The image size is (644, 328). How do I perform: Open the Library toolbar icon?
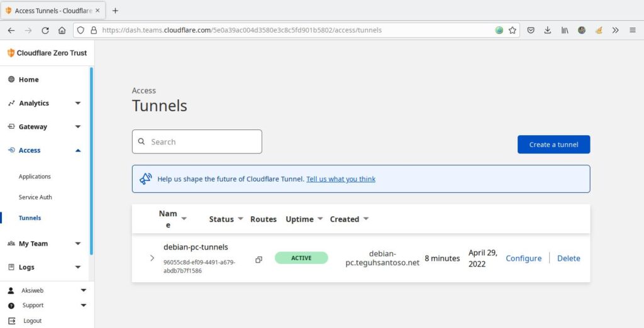(565, 30)
